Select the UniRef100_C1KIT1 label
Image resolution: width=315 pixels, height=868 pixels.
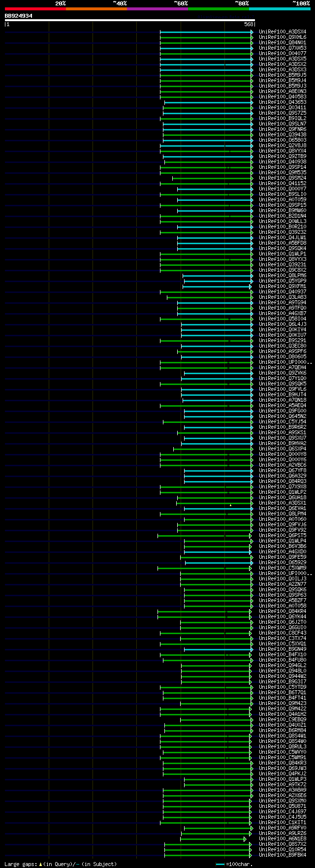(283, 823)
